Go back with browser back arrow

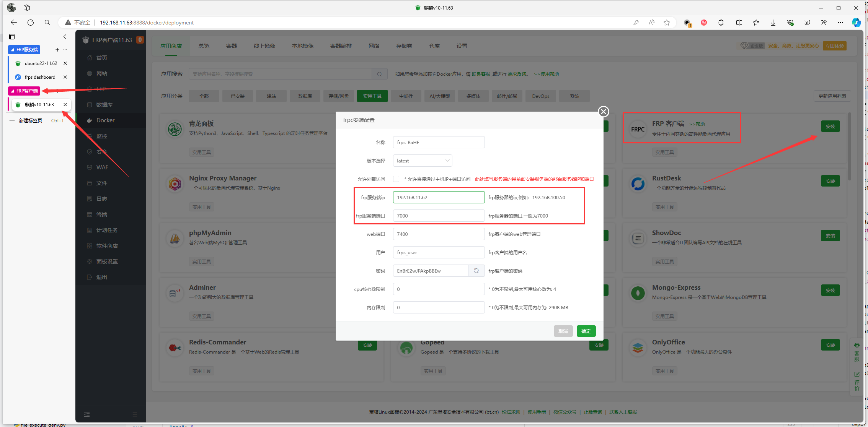tap(14, 23)
